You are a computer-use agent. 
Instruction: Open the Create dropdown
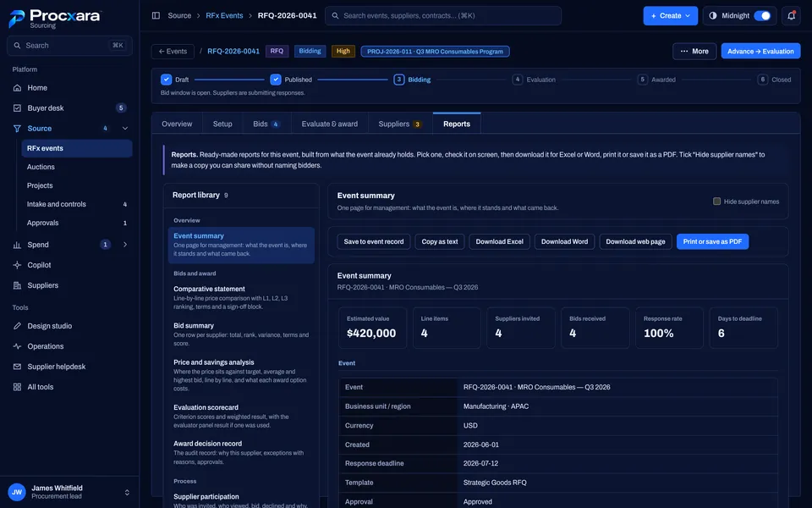point(670,15)
